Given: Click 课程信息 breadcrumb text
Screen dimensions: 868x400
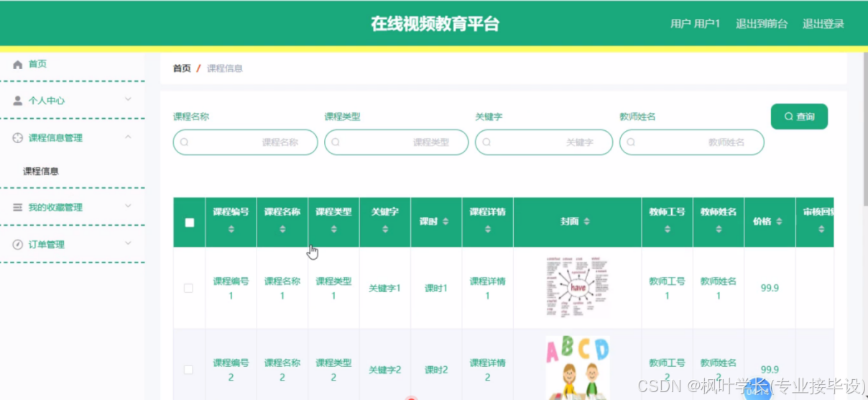Looking at the screenshot, I should tap(225, 68).
